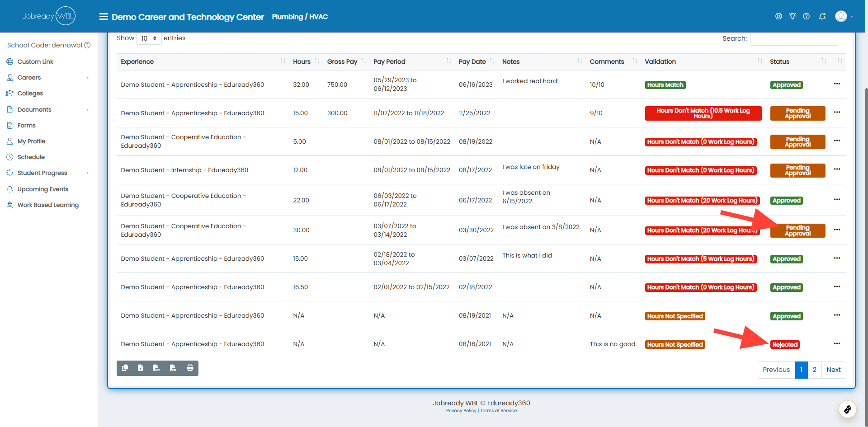Open actions menu for the Rejected row

tap(837, 343)
